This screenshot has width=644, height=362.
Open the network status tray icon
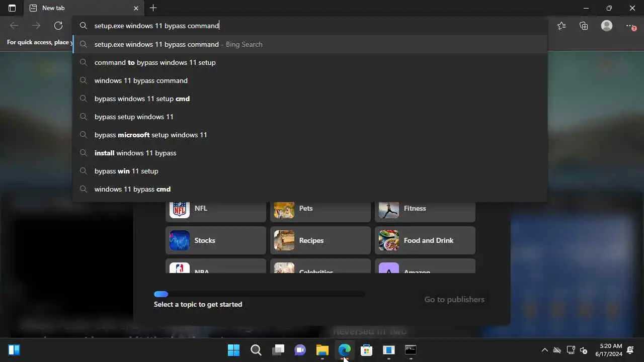coord(571,350)
